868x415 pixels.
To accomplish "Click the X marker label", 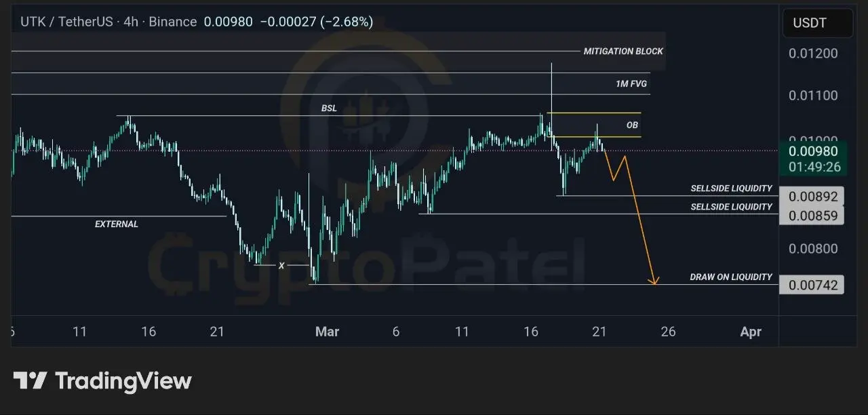I will coord(281,266).
